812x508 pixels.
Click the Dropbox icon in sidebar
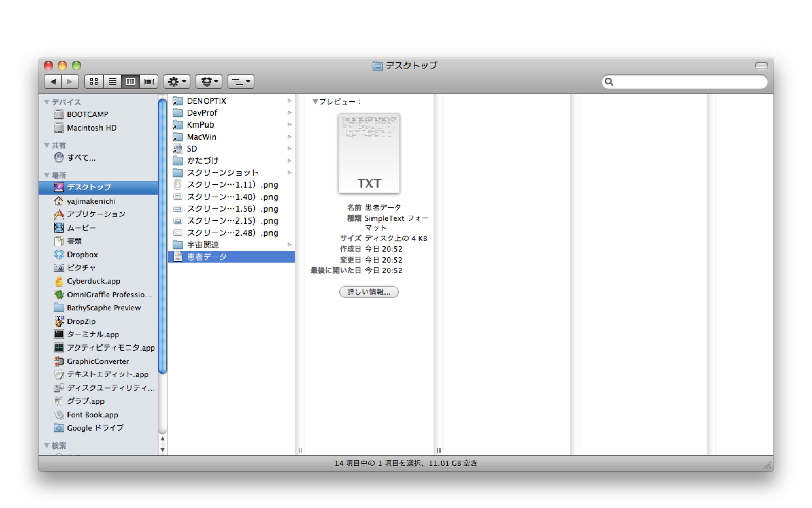click(x=59, y=255)
